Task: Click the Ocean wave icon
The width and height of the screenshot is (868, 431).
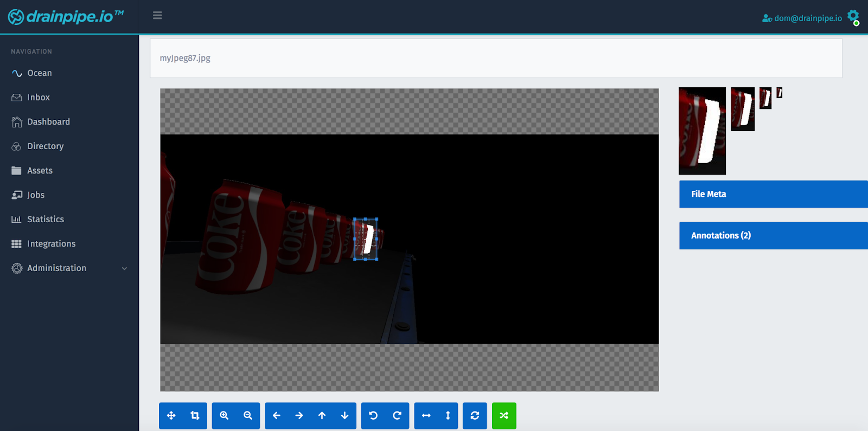Action: pyautogui.click(x=17, y=73)
